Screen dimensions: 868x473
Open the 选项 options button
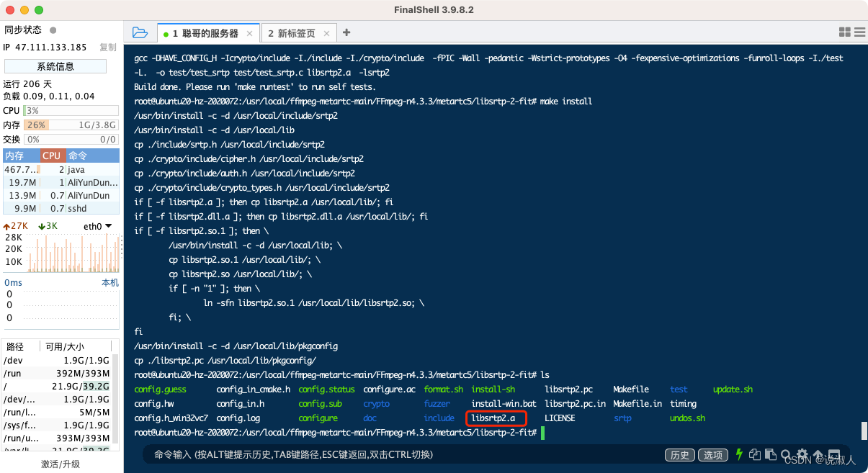712,454
